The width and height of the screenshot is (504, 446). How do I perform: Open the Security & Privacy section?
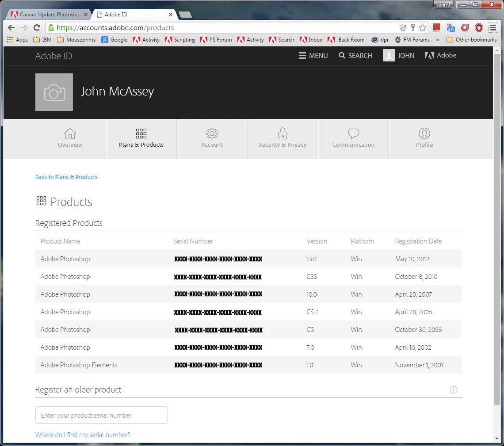click(x=283, y=138)
